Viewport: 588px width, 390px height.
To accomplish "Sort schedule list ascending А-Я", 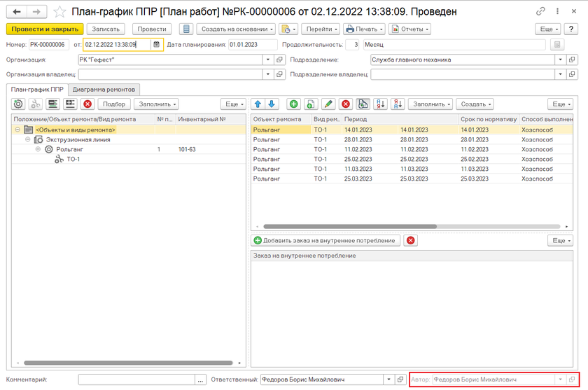I will [380, 104].
